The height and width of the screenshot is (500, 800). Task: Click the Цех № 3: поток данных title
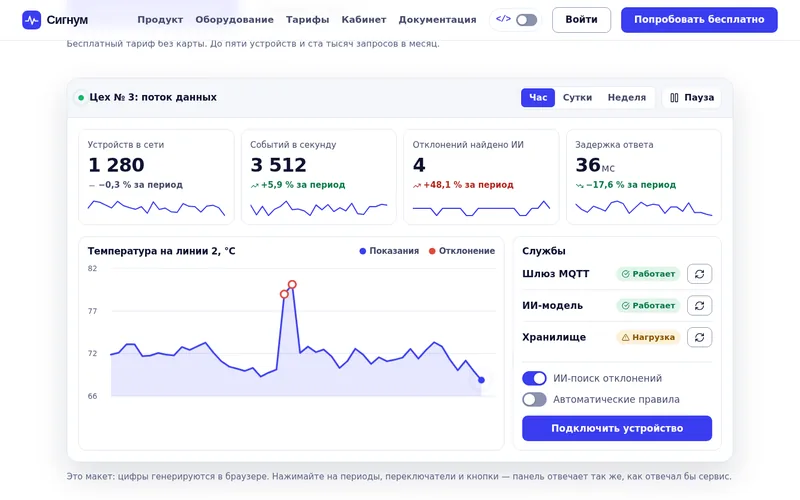click(153, 97)
